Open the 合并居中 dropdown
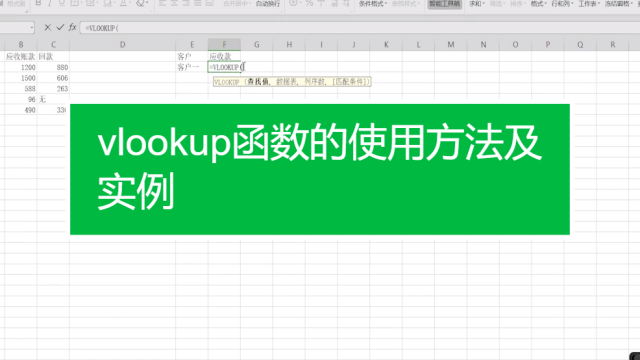 (x=237, y=3)
